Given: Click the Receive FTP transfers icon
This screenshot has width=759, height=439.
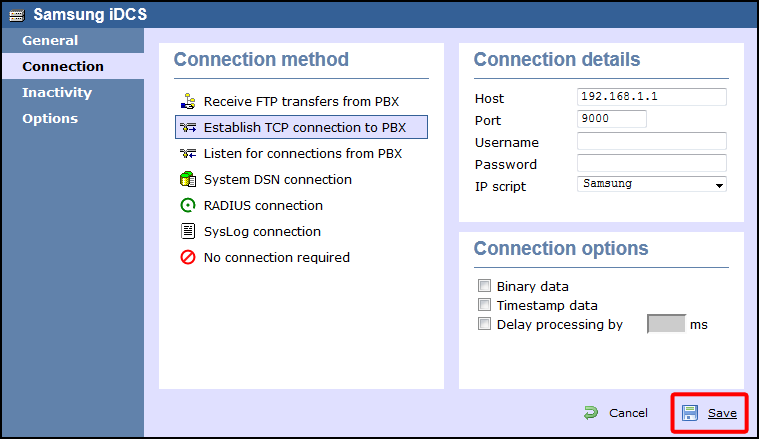Looking at the screenshot, I should (187, 101).
